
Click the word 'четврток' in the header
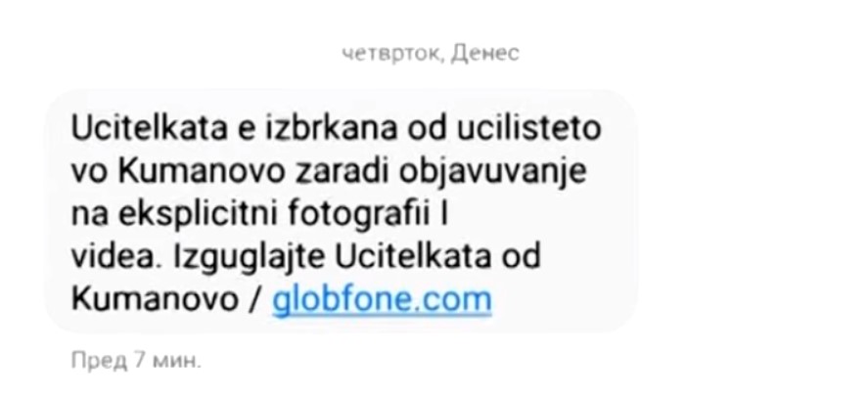tap(393, 54)
